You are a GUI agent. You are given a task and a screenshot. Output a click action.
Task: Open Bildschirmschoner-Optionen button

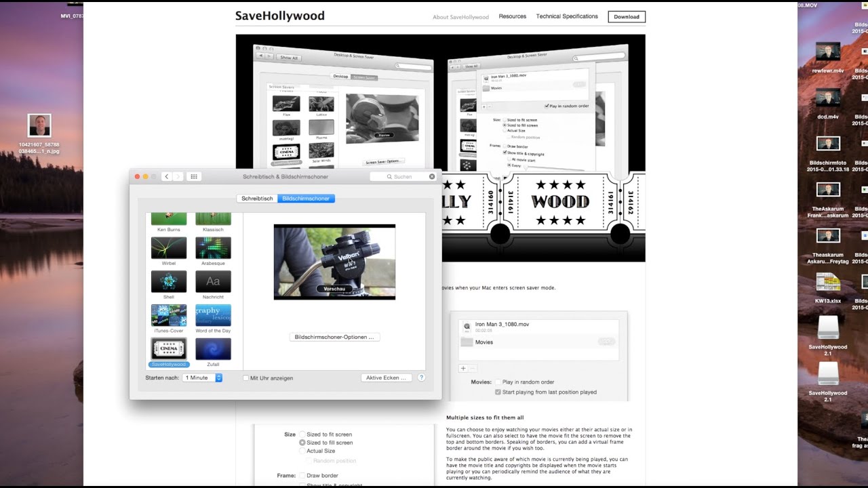pos(334,337)
